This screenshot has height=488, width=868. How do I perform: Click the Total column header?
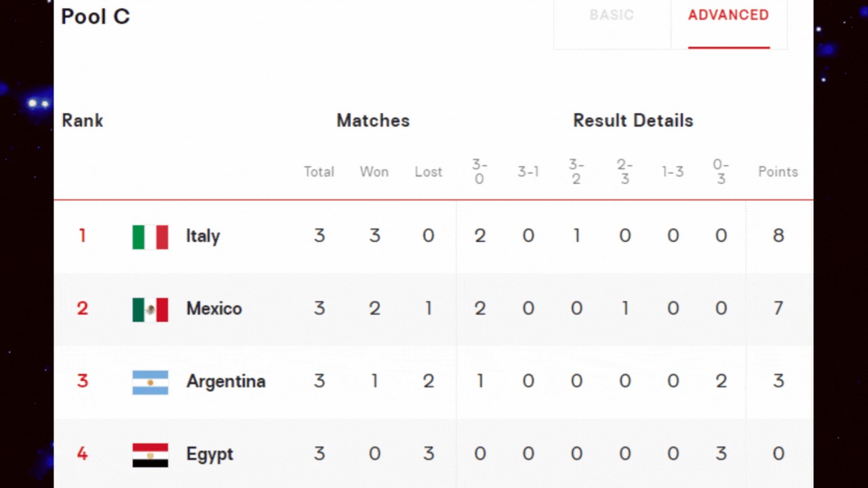click(319, 172)
